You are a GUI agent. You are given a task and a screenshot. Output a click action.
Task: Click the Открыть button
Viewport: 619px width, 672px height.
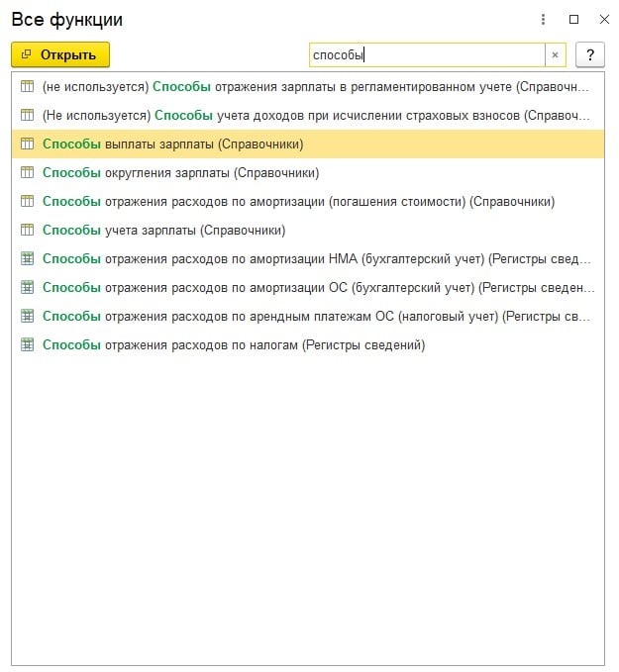coord(60,54)
